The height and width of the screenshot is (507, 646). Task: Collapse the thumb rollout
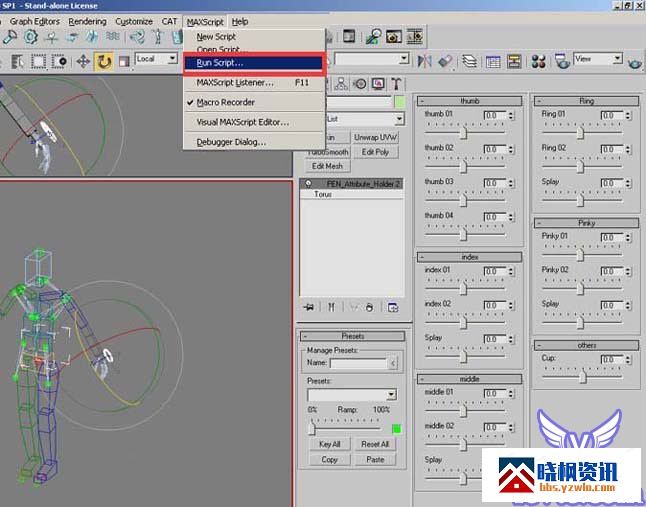click(469, 101)
